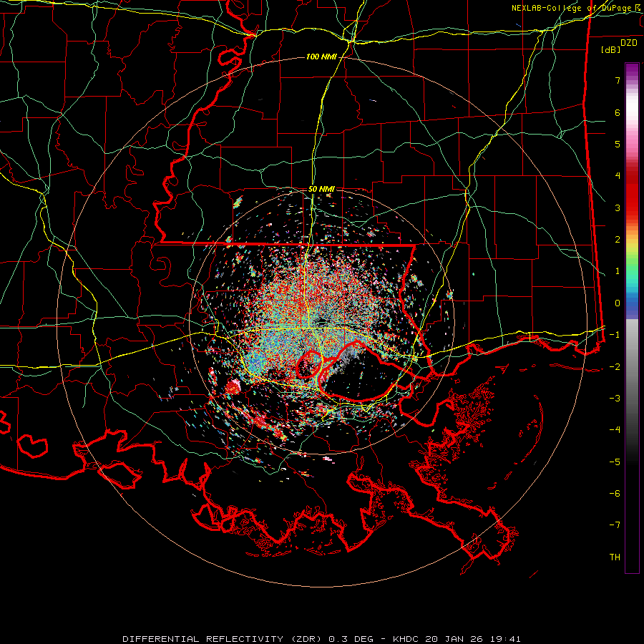Select the 2 tick label on color scale
The image size is (644, 644).
(618, 240)
